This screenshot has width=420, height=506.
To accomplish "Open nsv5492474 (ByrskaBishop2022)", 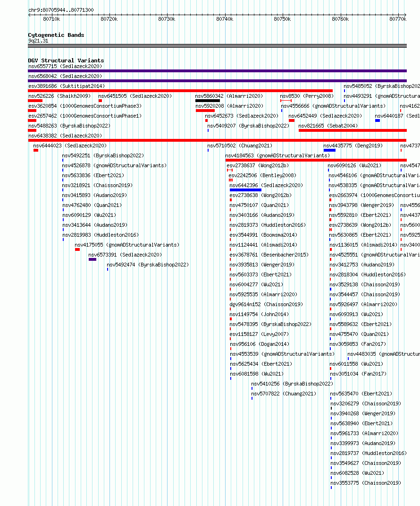I will 148,265.
